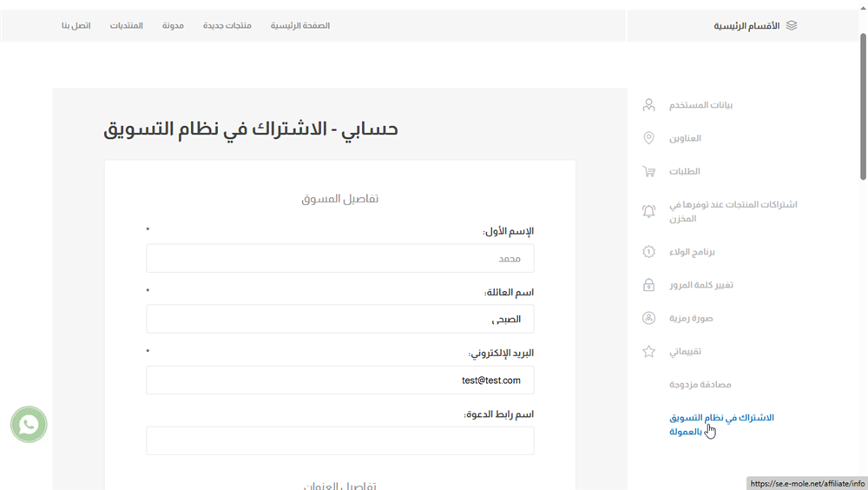This screenshot has height=490, width=868.
Task: Click the avatar profile picture icon
Action: coord(648,318)
